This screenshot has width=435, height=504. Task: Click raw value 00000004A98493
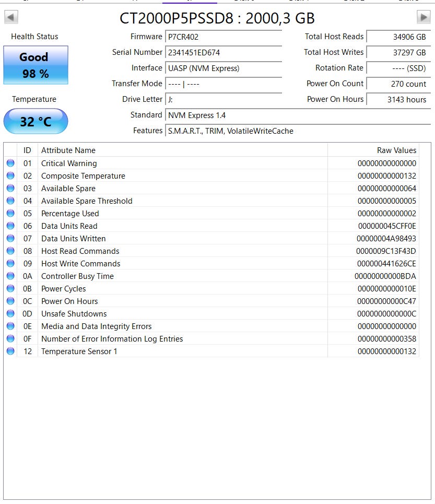click(386, 239)
